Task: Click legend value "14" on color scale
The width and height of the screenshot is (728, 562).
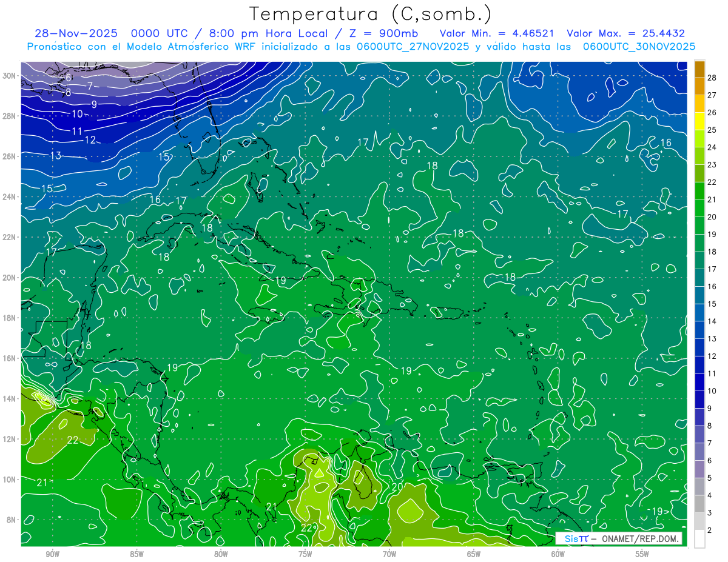Action: (712, 321)
